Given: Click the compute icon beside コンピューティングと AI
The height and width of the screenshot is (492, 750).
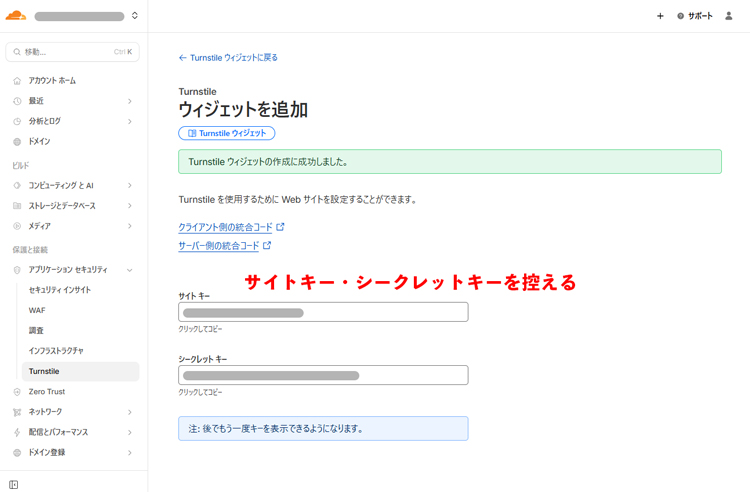Looking at the screenshot, I should click(17, 186).
